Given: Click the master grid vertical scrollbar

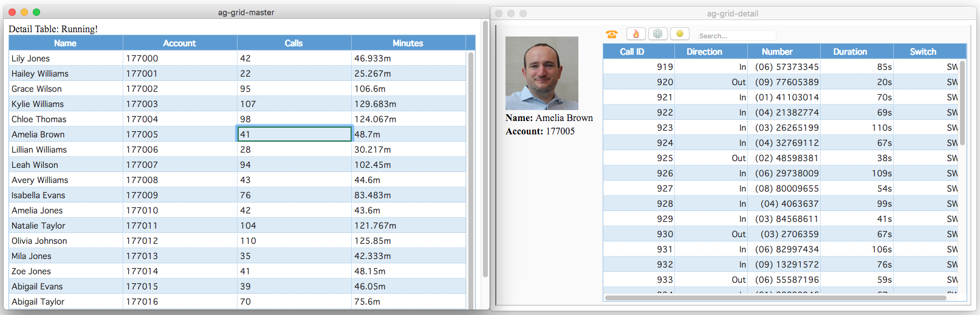Looking at the screenshot, I should (471, 180).
